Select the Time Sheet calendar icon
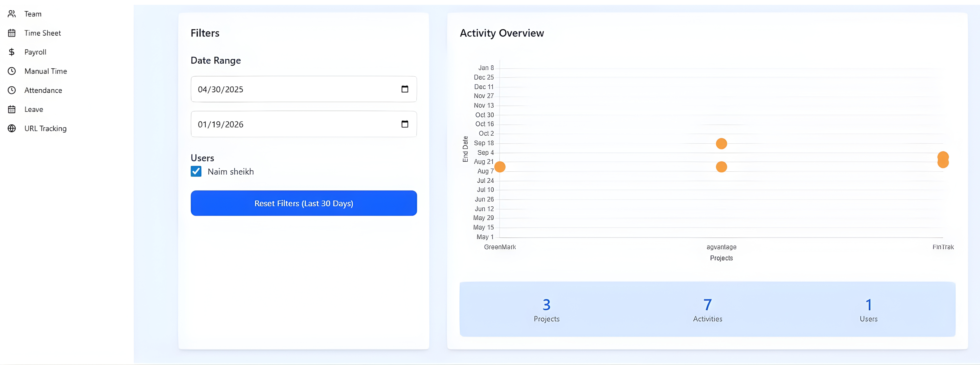Viewport: 980px width, 365px height. (11, 33)
